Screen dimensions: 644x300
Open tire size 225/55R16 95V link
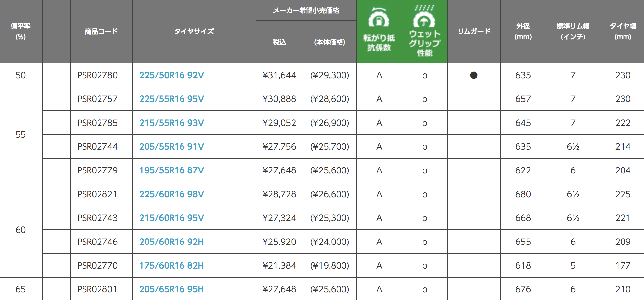click(x=172, y=99)
